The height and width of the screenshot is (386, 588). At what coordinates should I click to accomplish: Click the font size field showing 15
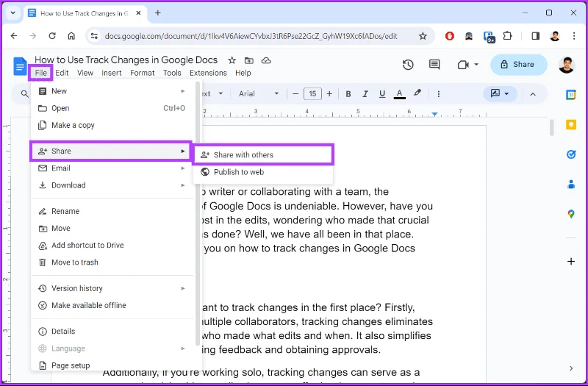(x=312, y=94)
